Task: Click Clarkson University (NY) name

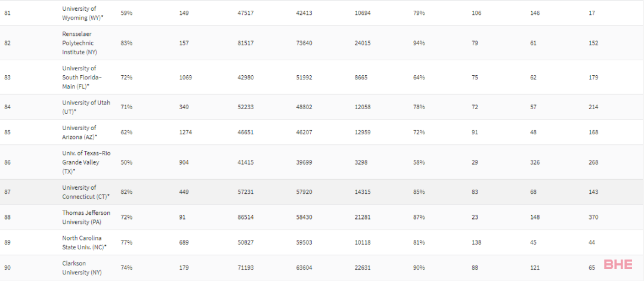Action: point(82,267)
